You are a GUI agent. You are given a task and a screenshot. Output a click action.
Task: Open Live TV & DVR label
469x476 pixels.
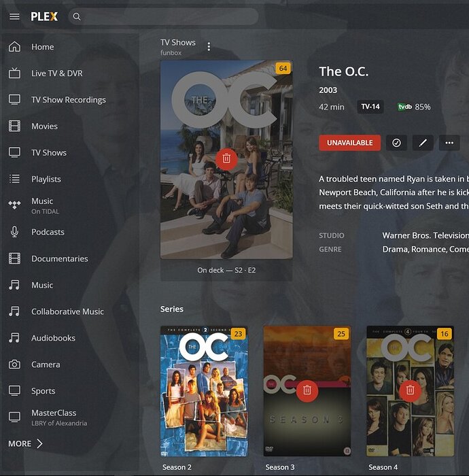pos(56,73)
